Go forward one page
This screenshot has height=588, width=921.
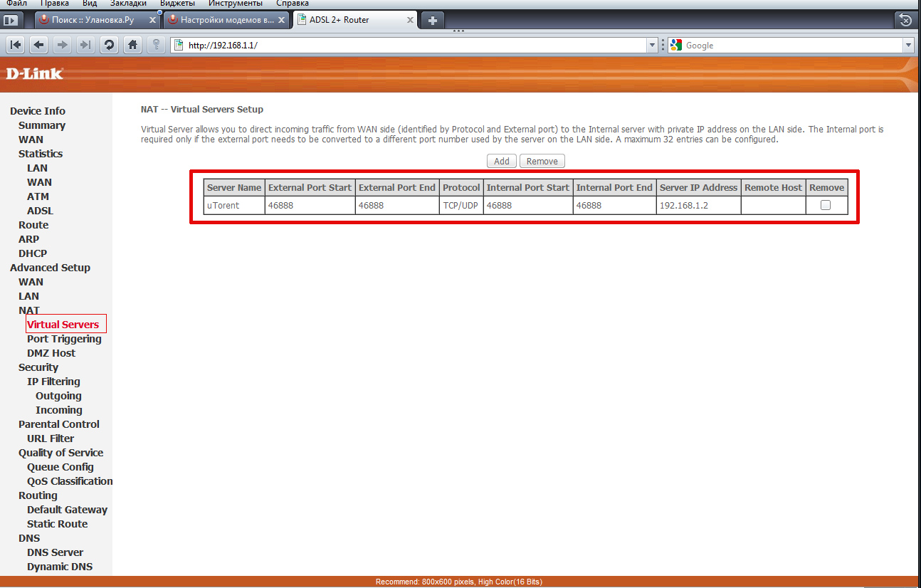tap(63, 45)
